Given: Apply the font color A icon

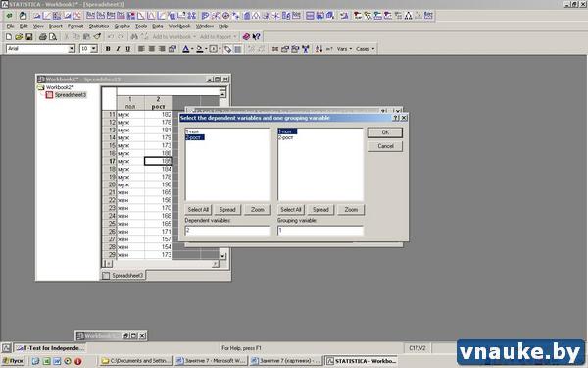Looking at the screenshot, I should 185,49.
